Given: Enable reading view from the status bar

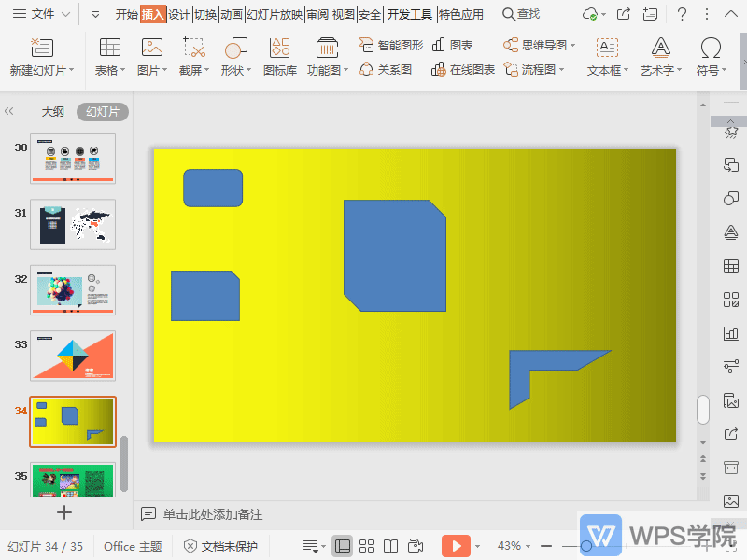Looking at the screenshot, I should point(389,545).
